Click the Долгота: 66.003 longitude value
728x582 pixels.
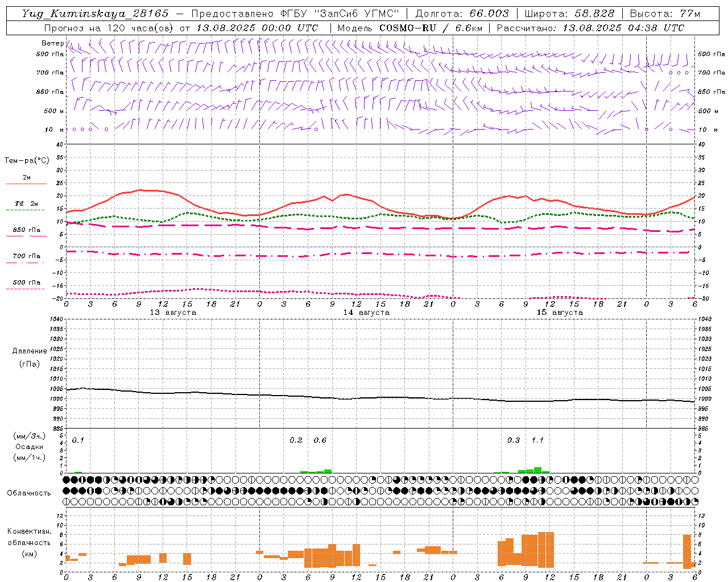click(462, 14)
